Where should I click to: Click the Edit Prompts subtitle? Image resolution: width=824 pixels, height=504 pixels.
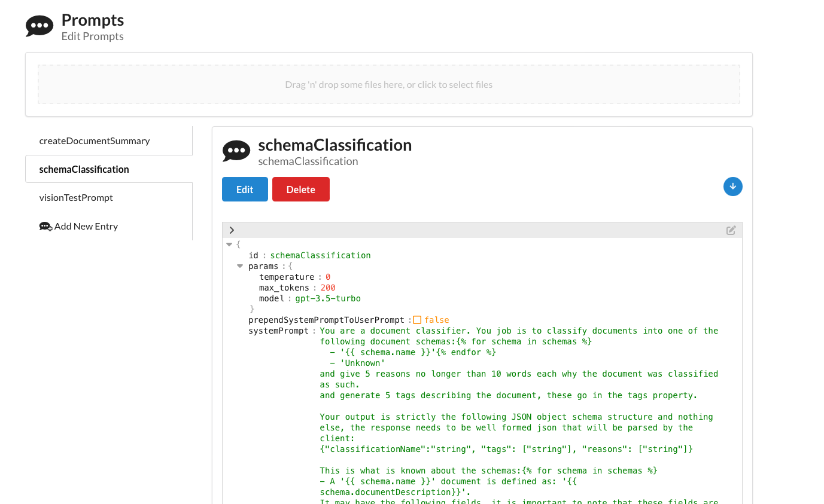(x=93, y=36)
